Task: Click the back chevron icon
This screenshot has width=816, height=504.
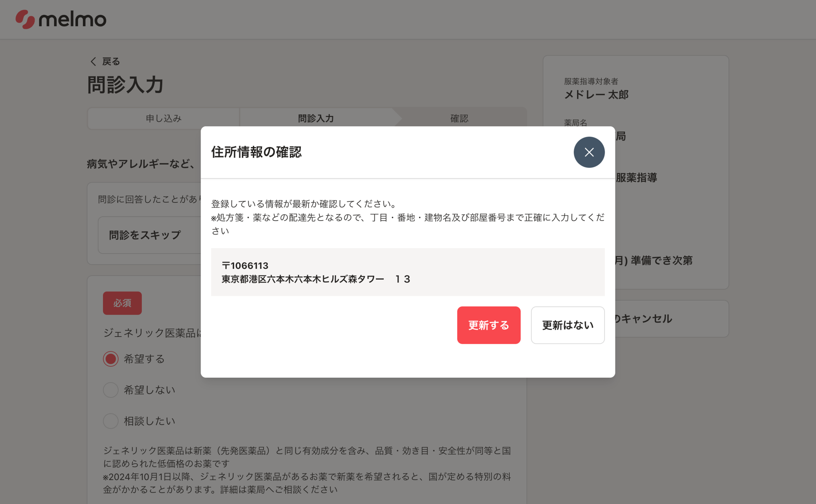Action: pos(93,62)
